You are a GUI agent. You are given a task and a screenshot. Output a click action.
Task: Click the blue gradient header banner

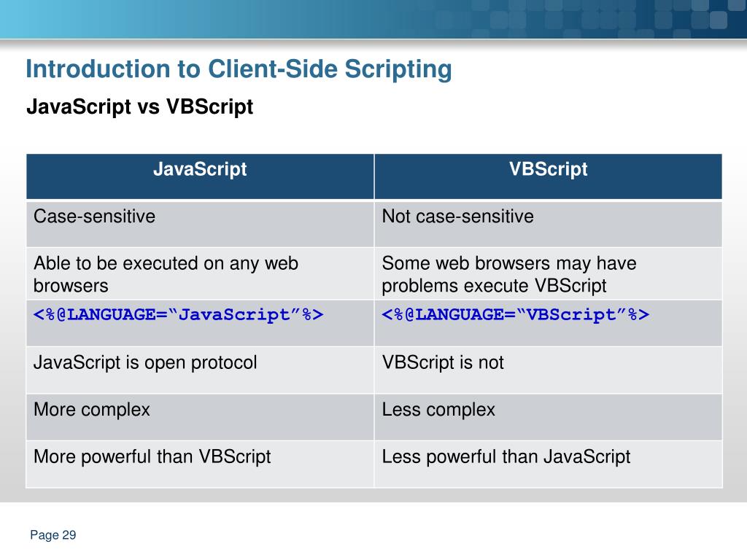tap(373, 19)
